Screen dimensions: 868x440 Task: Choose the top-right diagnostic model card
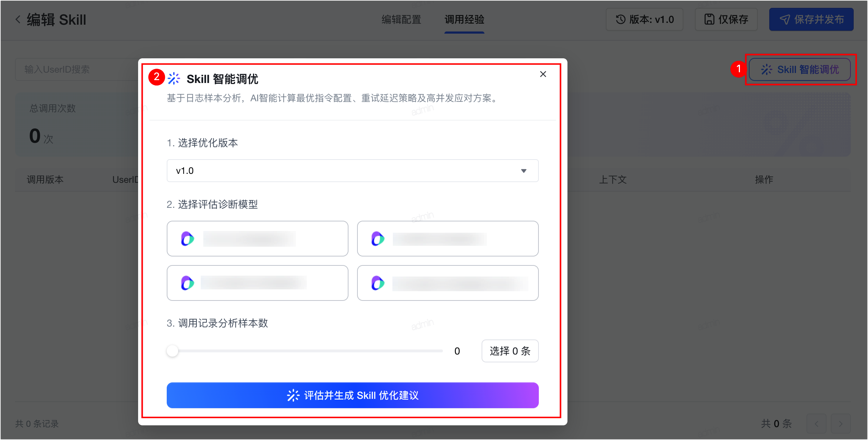coord(448,239)
